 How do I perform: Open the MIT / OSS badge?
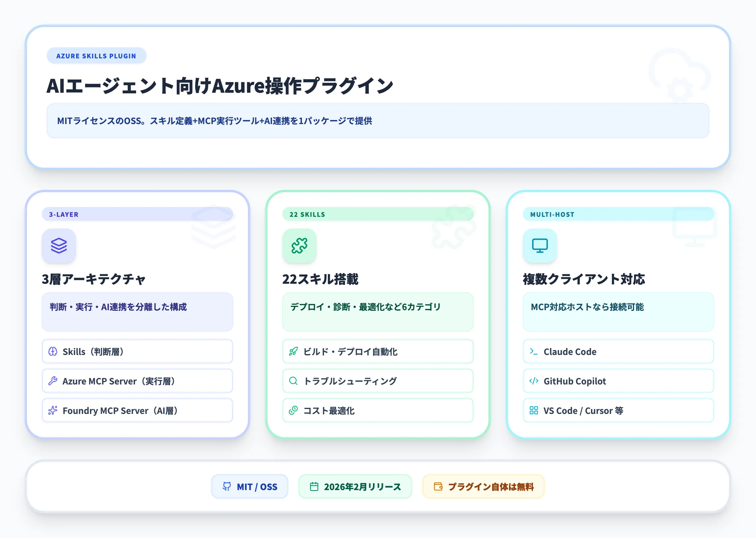pyautogui.click(x=250, y=486)
